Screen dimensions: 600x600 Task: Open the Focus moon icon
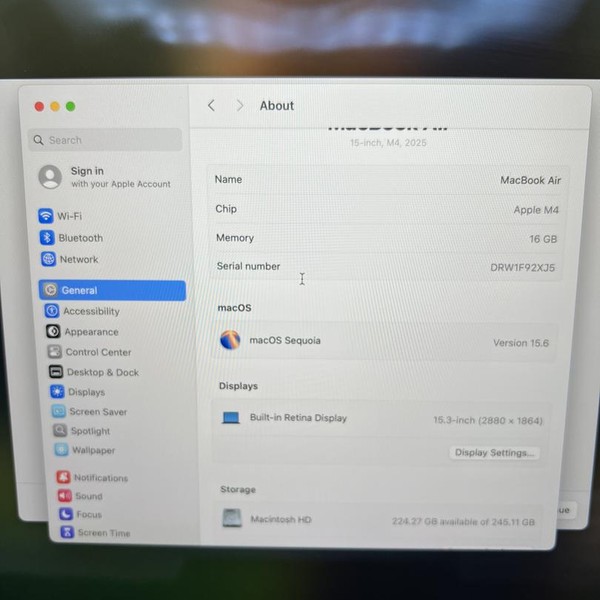pos(66,514)
